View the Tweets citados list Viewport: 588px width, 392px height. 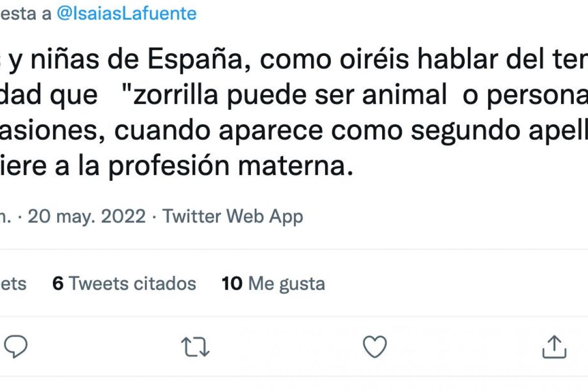[132, 283]
